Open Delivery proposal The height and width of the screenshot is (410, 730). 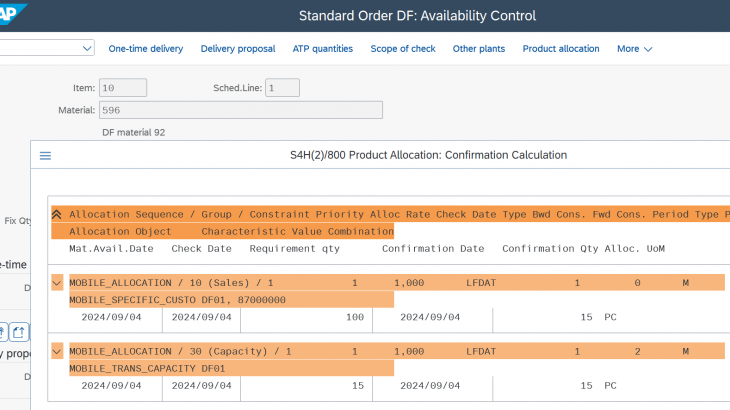pyautogui.click(x=238, y=49)
